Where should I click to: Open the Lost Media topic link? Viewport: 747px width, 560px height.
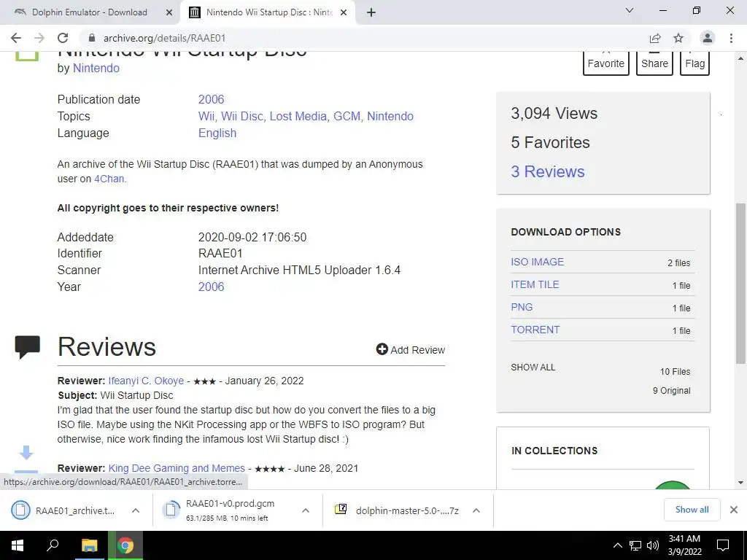[x=298, y=116]
